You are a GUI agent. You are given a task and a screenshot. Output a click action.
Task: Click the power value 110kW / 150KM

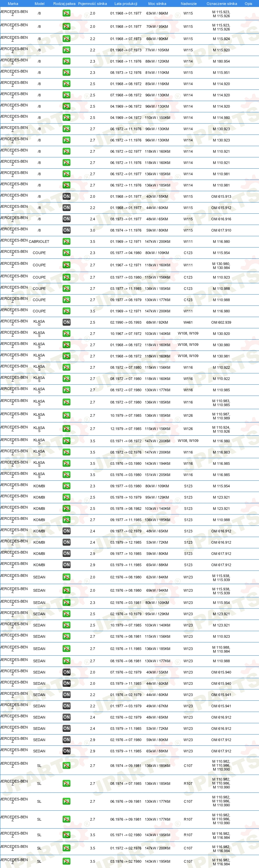coord(157,118)
